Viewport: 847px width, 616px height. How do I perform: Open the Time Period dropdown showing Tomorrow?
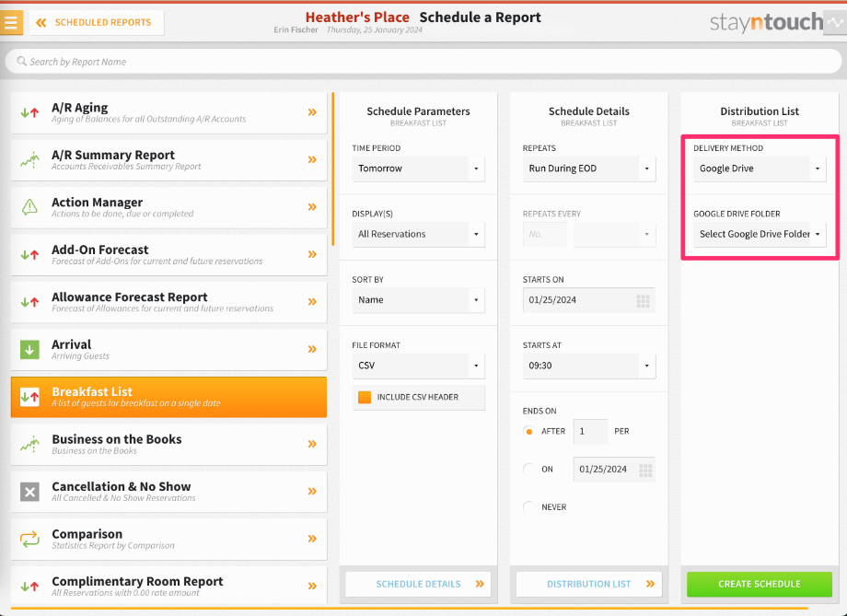point(418,169)
